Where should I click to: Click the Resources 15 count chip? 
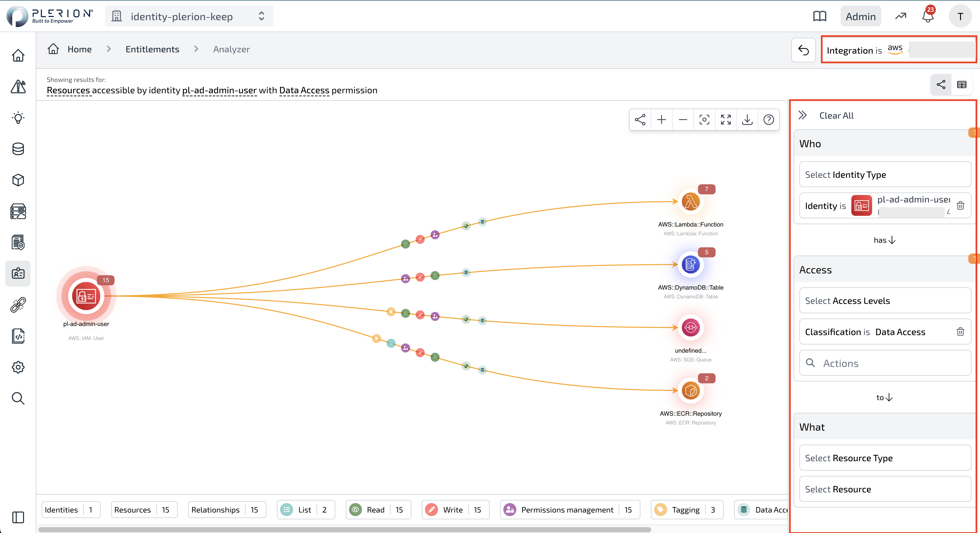point(144,510)
